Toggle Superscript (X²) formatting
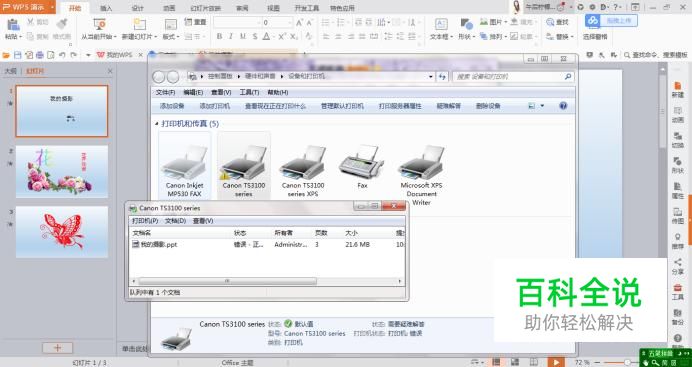The height and width of the screenshot is (367, 692). (x=282, y=37)
